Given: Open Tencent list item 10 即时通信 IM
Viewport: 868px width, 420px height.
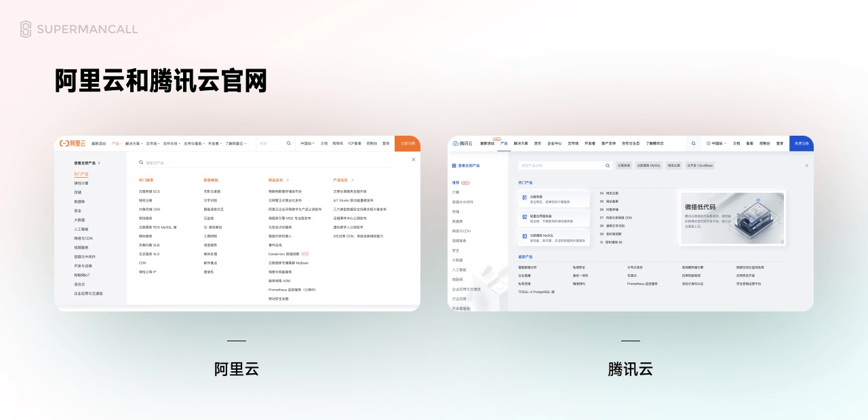Looking at the screenshot, I should [611, 242].
